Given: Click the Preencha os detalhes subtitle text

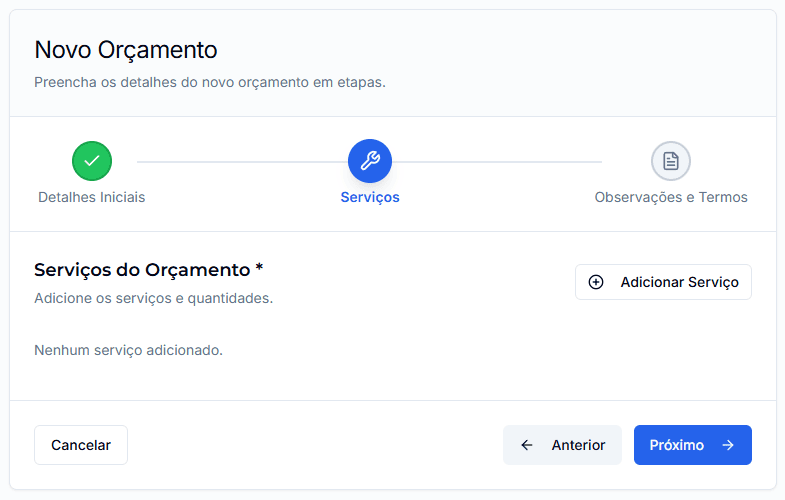Looking at the screenshot, I should pyautogui.click(x=210, y=82).
